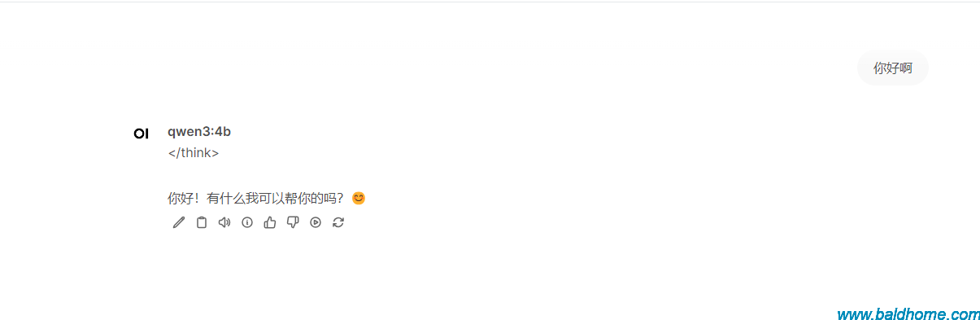
Task: Edit the response with the pencil icon
Action: tap(179, 222)
